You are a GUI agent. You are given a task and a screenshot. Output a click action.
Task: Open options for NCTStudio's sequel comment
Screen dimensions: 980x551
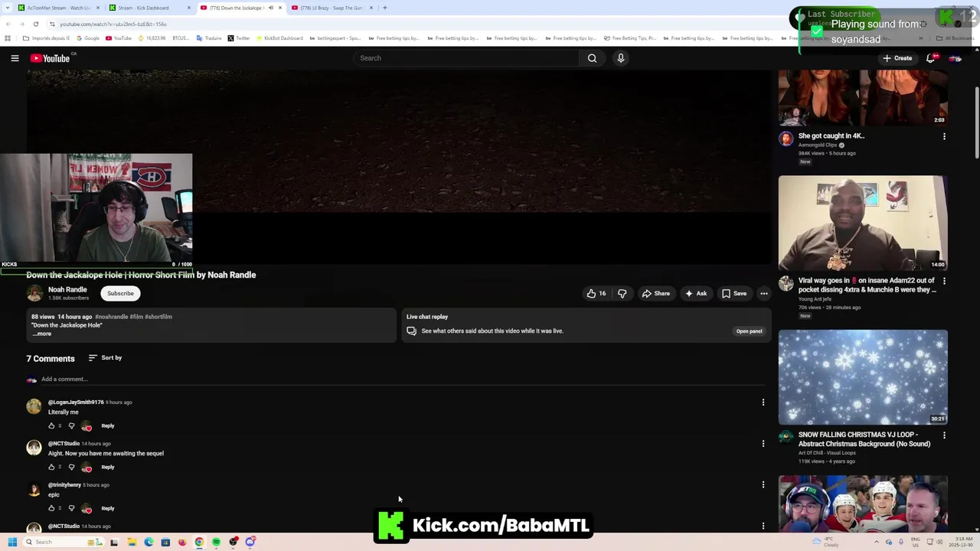(763, 444)
